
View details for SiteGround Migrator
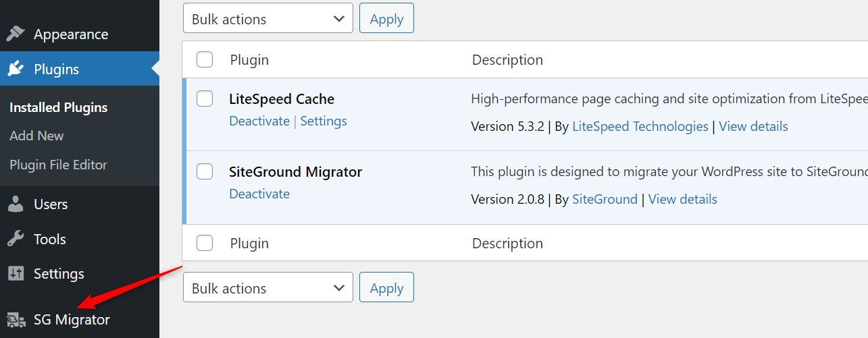tap(683, 199)
